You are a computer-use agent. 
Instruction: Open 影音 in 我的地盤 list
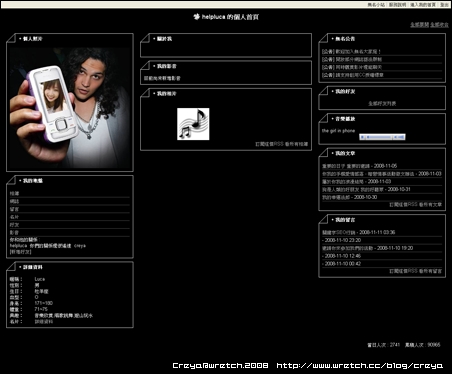tap(14, 233)
